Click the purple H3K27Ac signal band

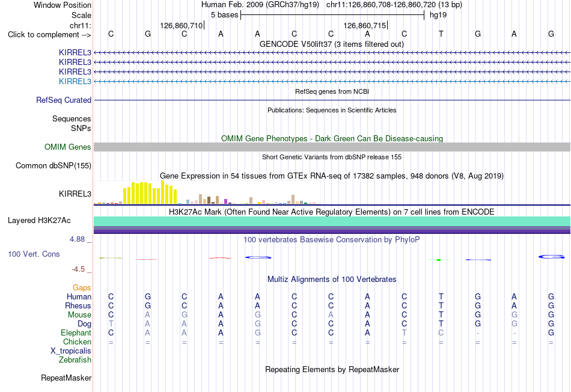[332, 230]
